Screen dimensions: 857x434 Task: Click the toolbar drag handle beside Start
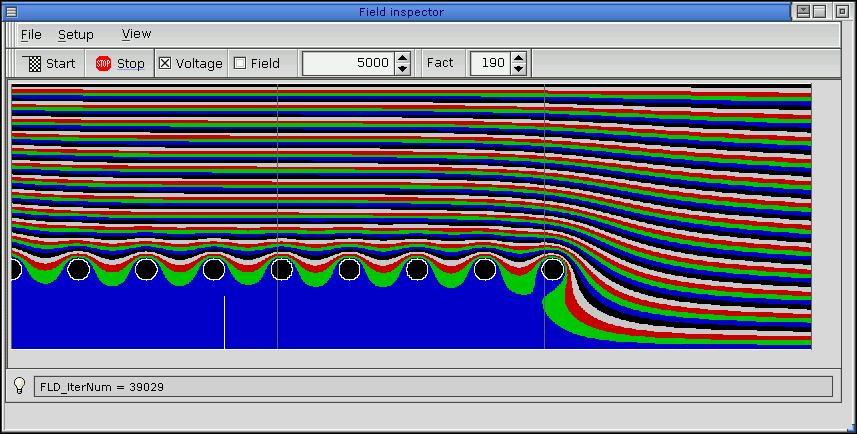point(12,63)
